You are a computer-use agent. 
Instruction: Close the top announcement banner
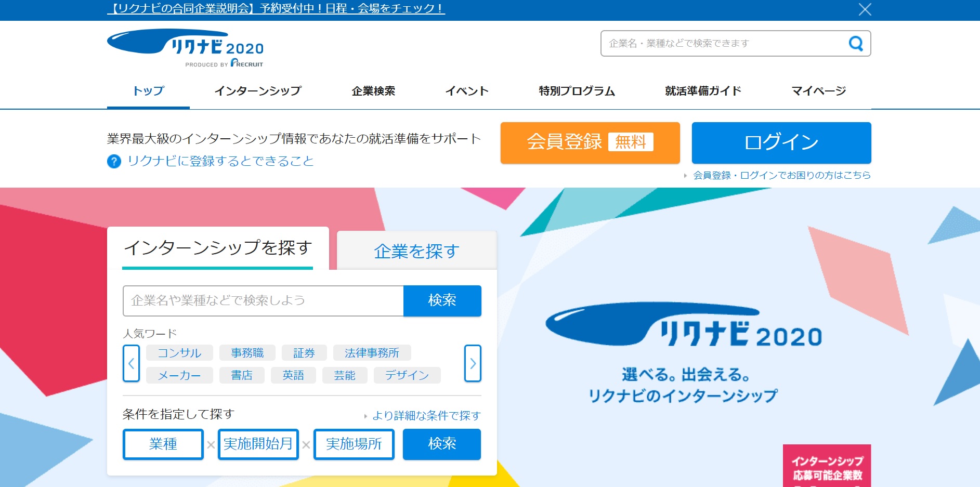[x=865, y=9]
